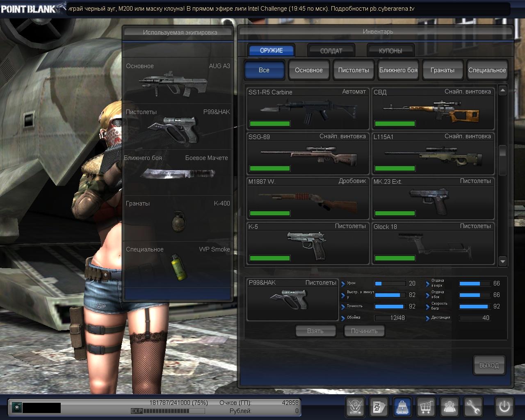The height and width of the screenshot is (420, 525).
Task: Click the Взять button
Action: click(x=315, y=331)
